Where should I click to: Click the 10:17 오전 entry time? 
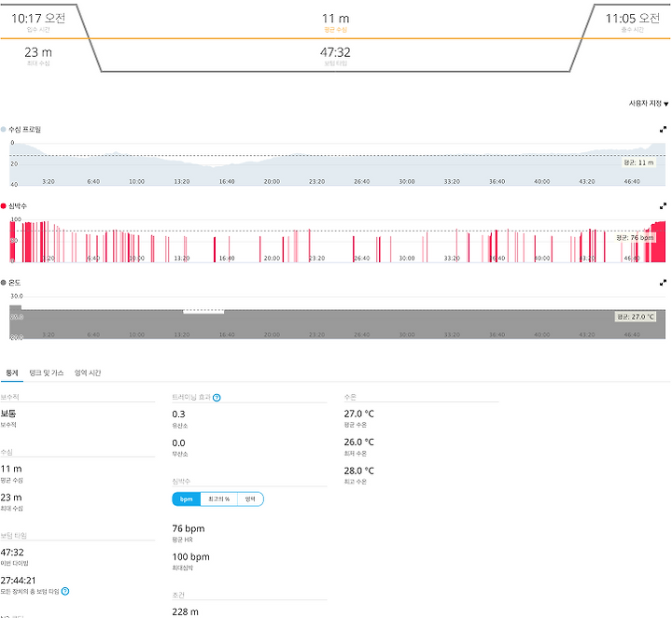point(38,19)
